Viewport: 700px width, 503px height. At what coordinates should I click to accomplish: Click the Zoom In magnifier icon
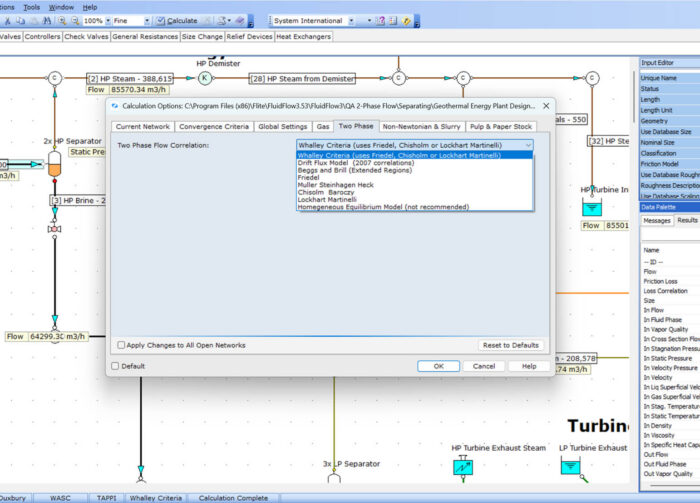(62, 20)
